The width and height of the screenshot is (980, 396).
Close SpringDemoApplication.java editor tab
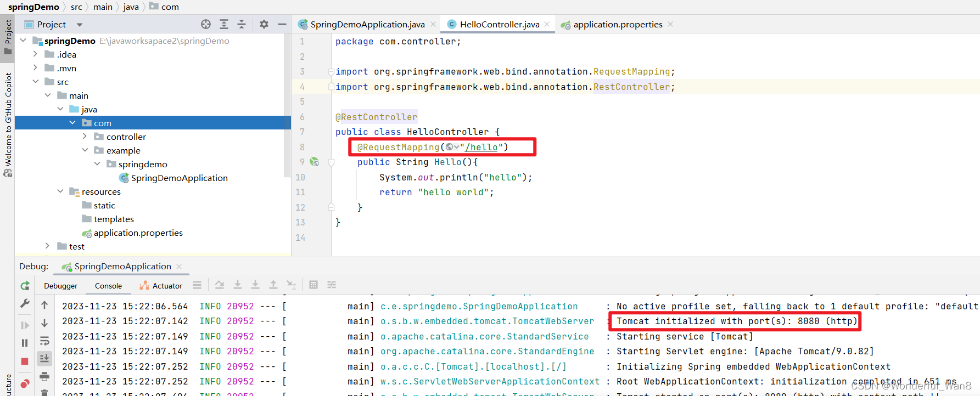tap(433, 24)
